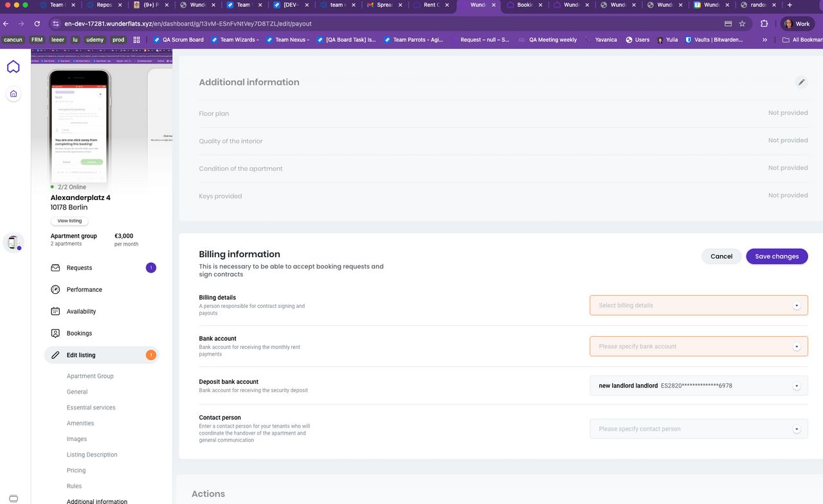Click the Save changes button
Viewport: 823px width, 504px height.
pyautogui.click(x=777, y=256)
